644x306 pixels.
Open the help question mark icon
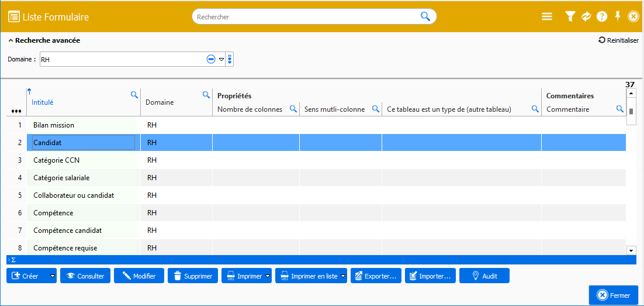click(602, 17)
